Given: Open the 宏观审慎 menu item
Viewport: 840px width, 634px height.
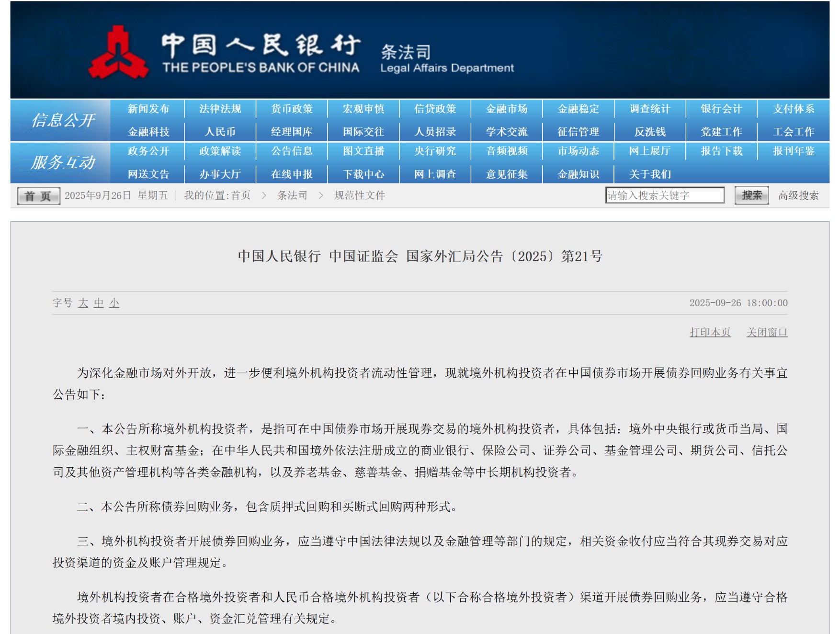Looking at the screenshot, I should (363, 109).
